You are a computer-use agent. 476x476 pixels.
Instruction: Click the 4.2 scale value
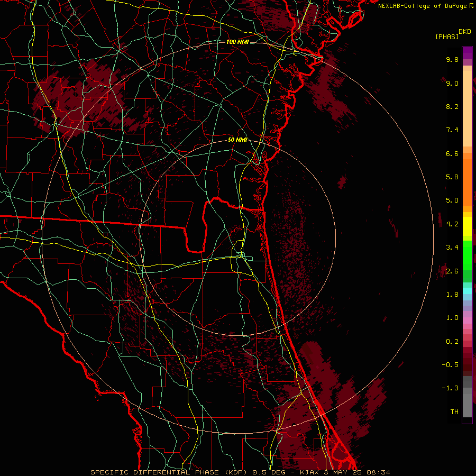(x=452, y=224)
